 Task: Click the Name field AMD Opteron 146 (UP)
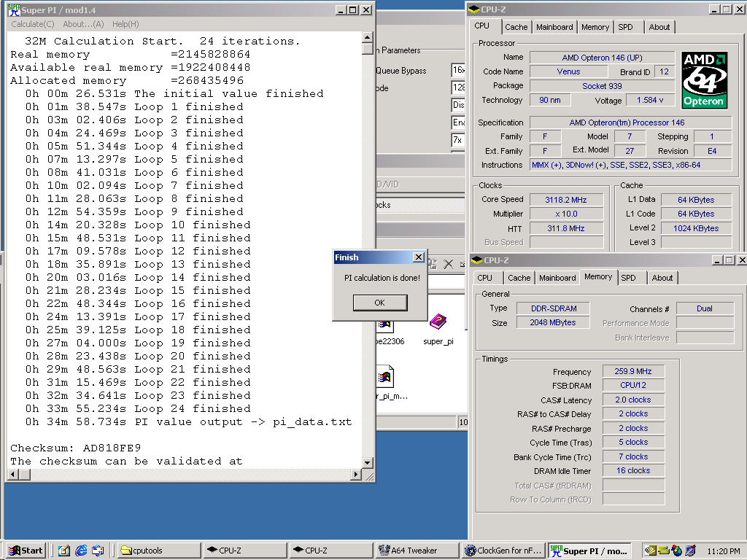coord(602,58)
